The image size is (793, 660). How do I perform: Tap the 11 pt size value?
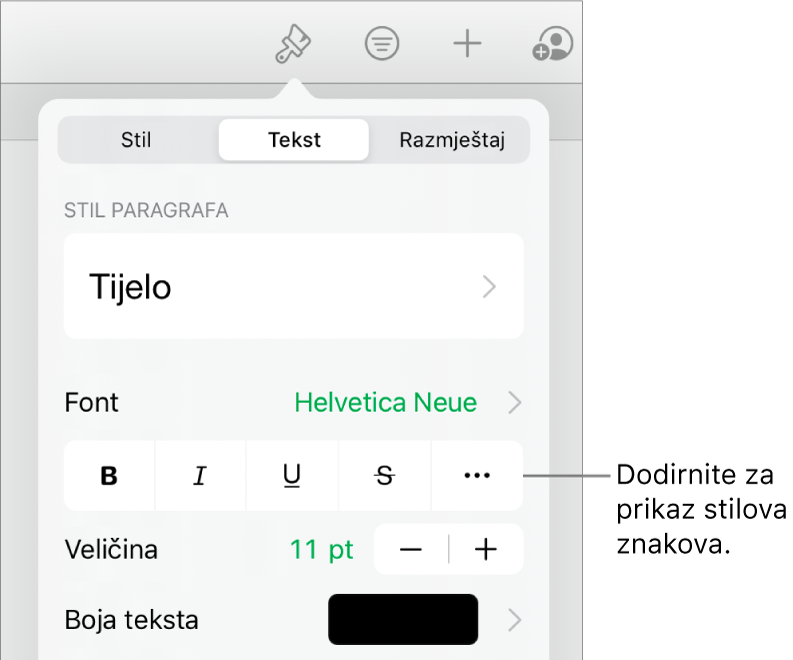tap(321, 550)
